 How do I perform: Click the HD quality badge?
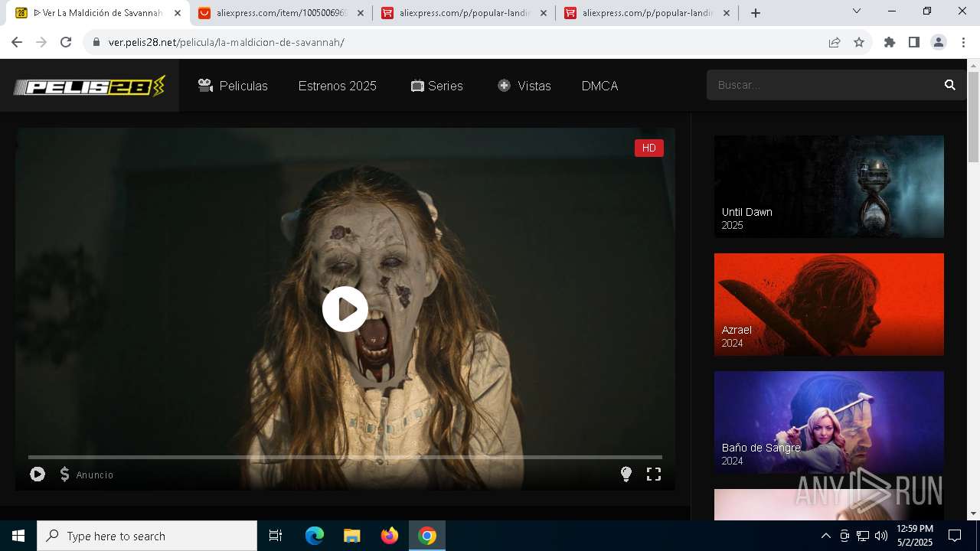[x=649, y=148]
